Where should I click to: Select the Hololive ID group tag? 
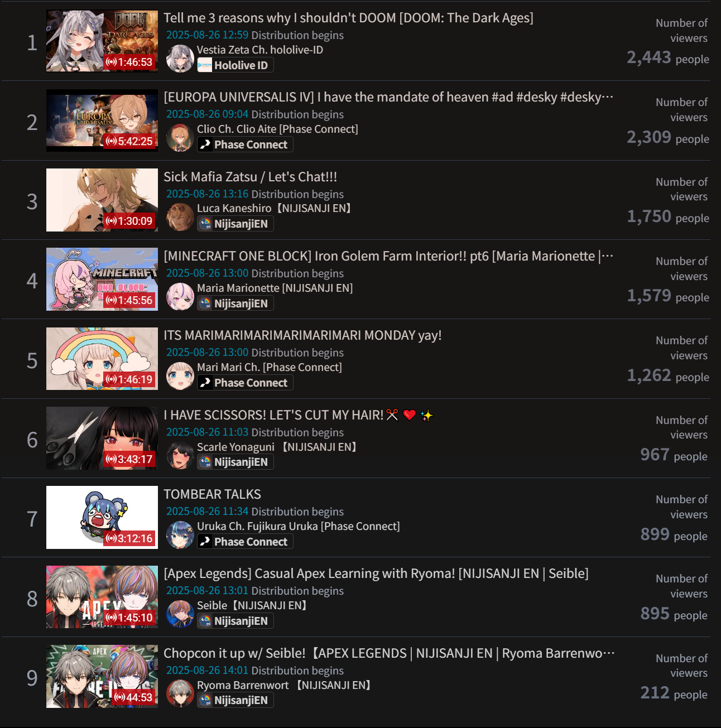coord(235,65)
